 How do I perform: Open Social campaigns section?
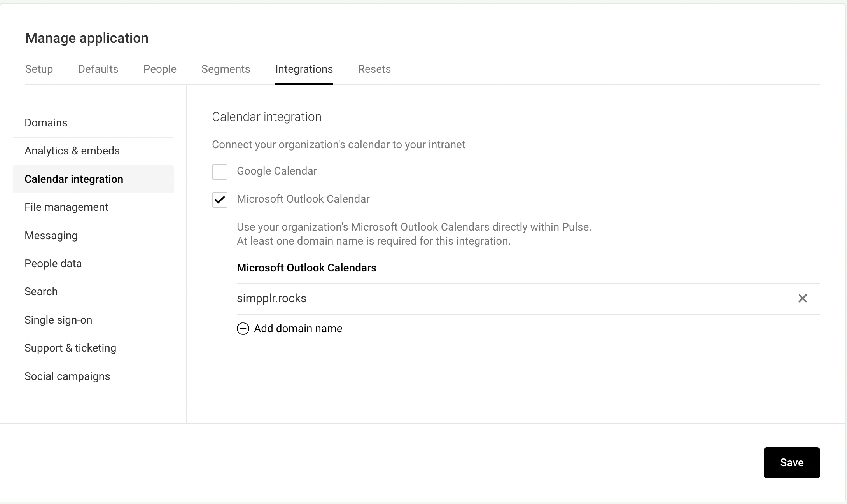(93, 376)
